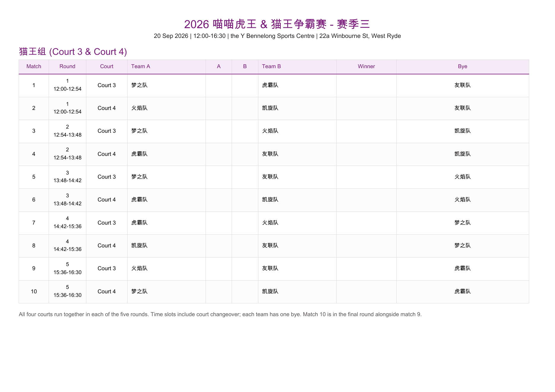Select match 3's round time 12:54-13:48
Viewport: 555px width, 392px height.
pos(67,135)
